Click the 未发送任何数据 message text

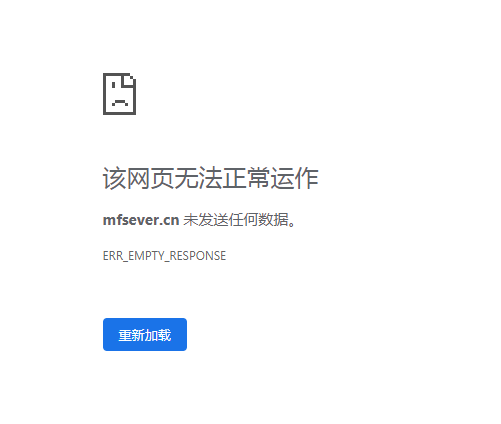click(239, 220)
